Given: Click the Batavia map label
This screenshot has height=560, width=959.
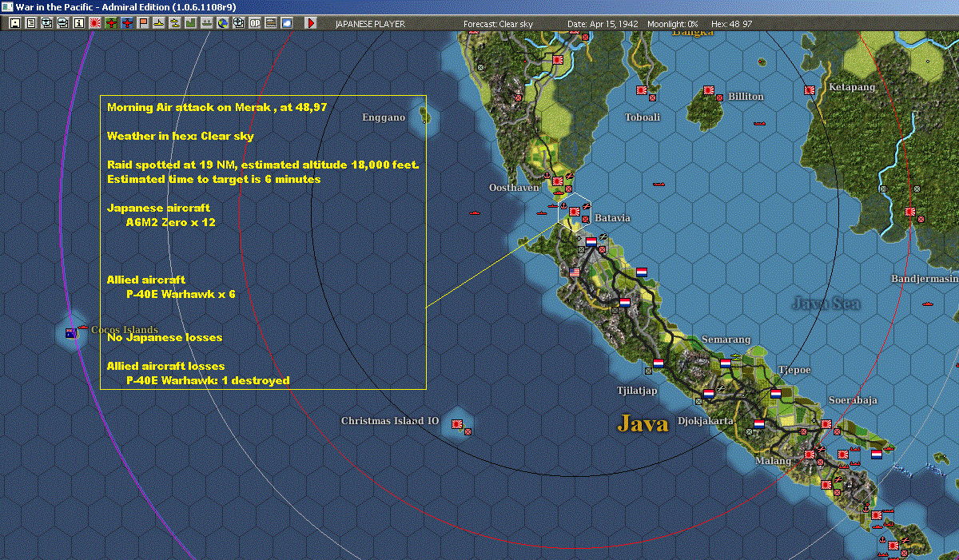Looking at the screenshot, I should (x=612, y=218).
